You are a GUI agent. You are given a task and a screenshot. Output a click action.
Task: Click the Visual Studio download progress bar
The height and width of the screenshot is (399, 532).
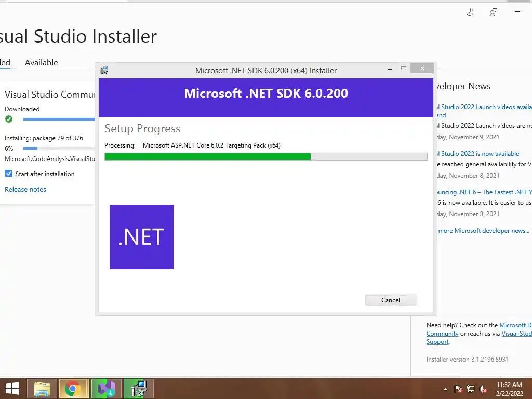(x=59, y=119)
